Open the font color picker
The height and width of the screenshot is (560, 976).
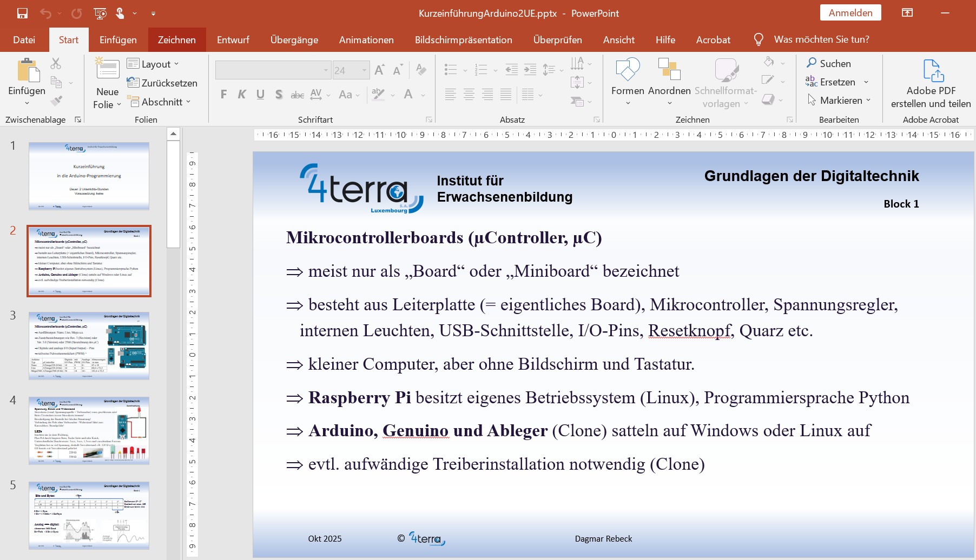[423, 95]
